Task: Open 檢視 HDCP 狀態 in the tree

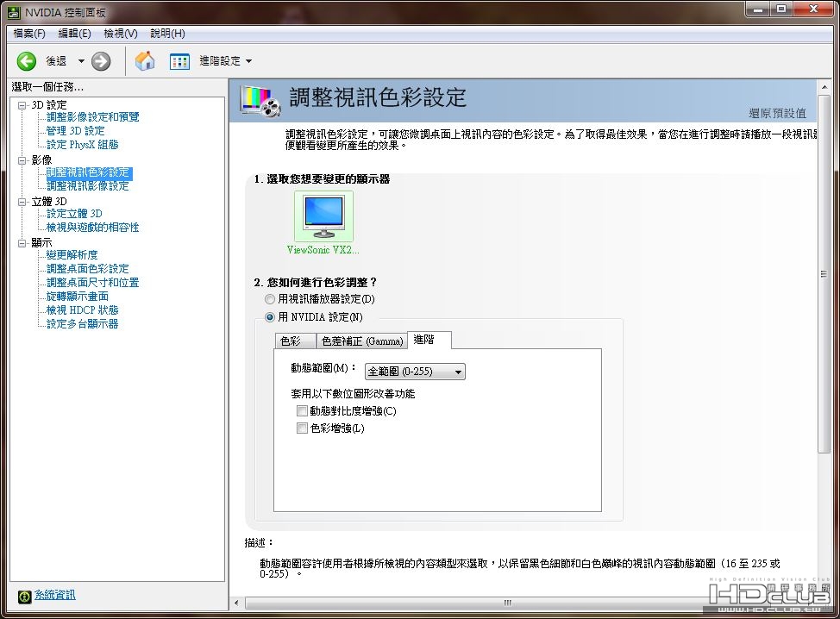Action: click(82, 310)
